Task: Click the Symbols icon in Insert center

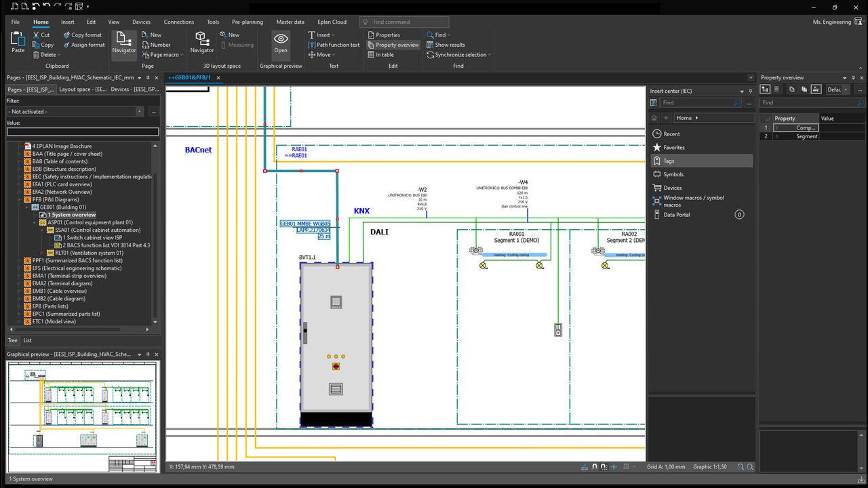Action: pos(656,174)
